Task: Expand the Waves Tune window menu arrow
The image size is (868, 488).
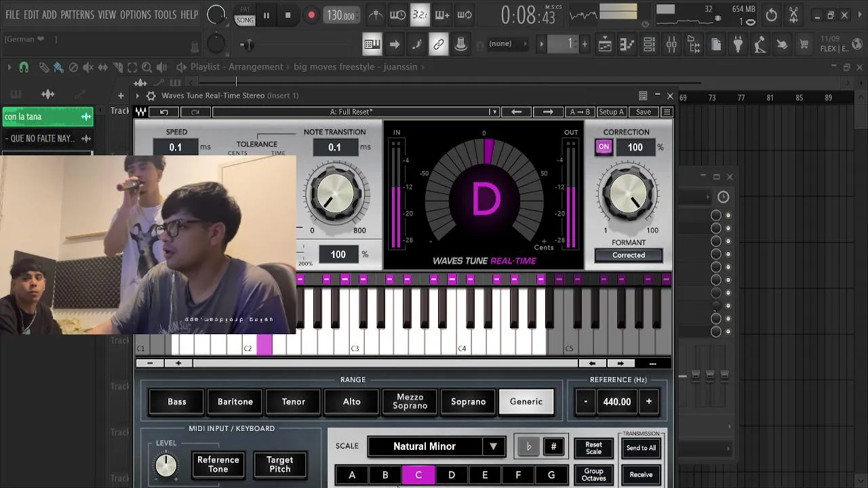Action: [x=137, y=96]
